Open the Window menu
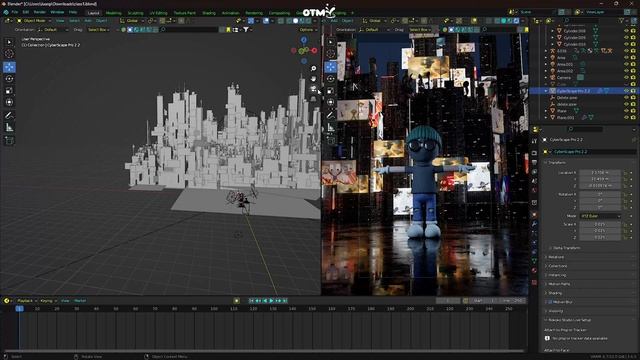Screen dimensions: 640x360 click(x=57, y=12)
